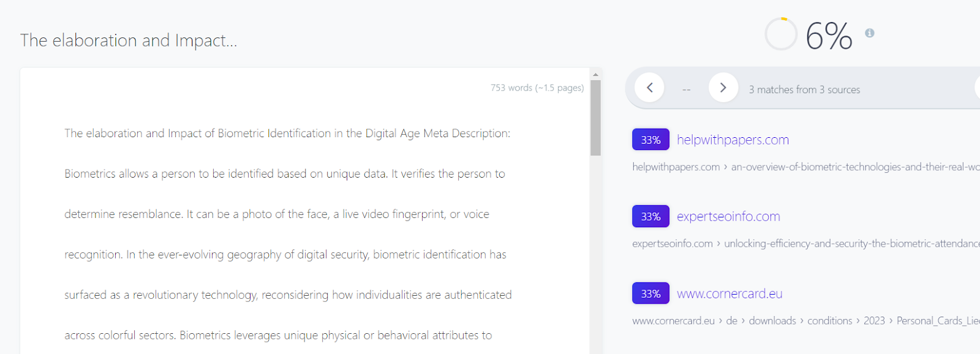
Task: Click the '3 matches from 3 sources' label
Action: tap(804, 89)
